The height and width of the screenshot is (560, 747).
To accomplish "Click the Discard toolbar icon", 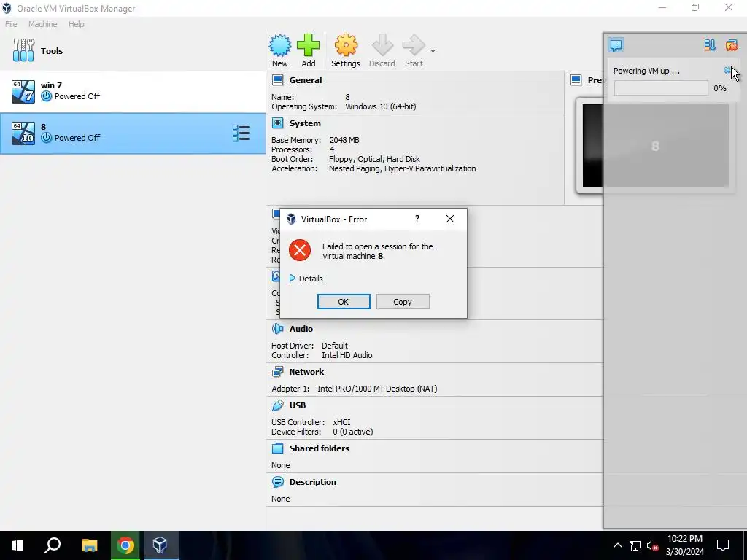I will coord(382,45).
